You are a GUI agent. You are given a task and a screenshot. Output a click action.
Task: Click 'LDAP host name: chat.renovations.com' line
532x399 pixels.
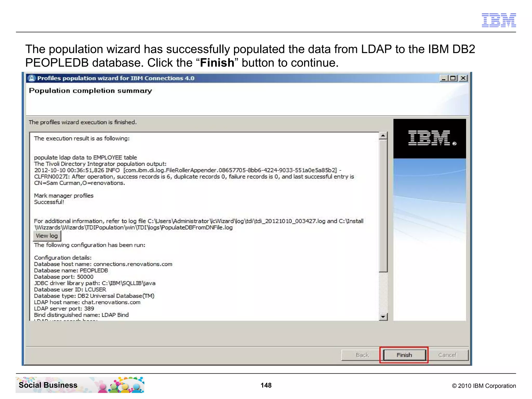pos(87,302)
